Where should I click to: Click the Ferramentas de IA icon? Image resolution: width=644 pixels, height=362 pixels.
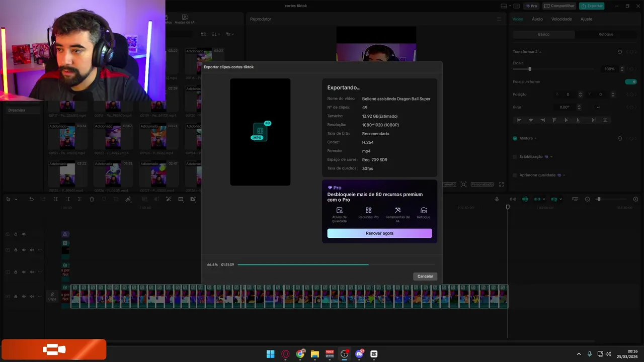click(397, 210)
